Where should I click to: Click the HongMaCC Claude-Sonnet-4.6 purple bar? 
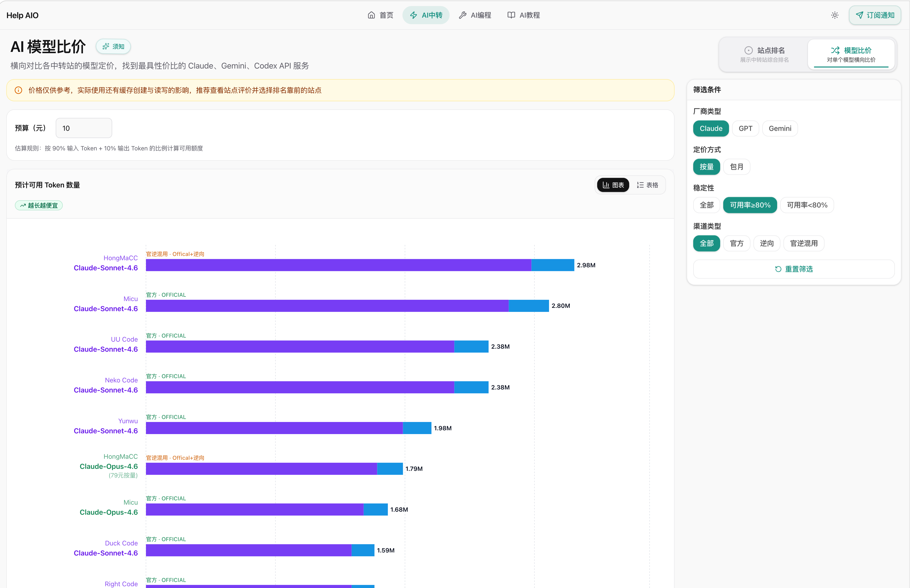338,265
